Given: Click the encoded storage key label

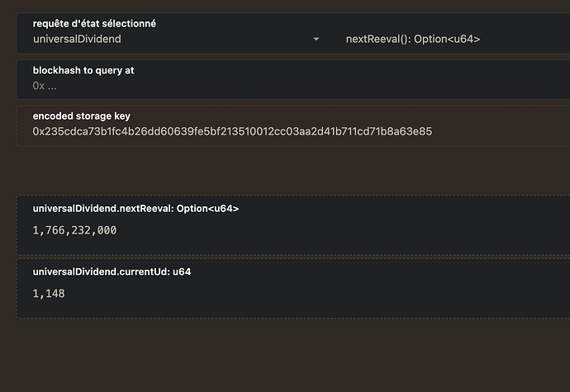Looking at the screenshot, I should 81,116.
